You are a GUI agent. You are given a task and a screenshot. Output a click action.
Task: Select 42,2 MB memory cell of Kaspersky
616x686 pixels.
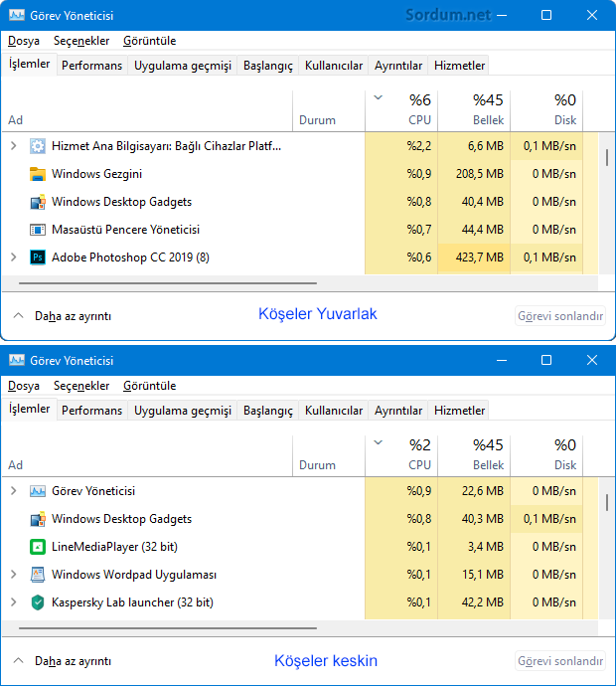(x=474, y=602)
